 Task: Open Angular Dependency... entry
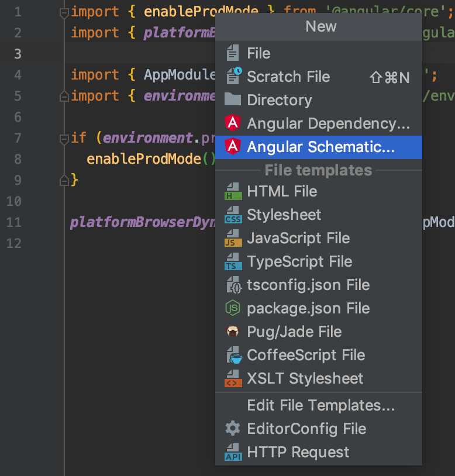(318, 123)
